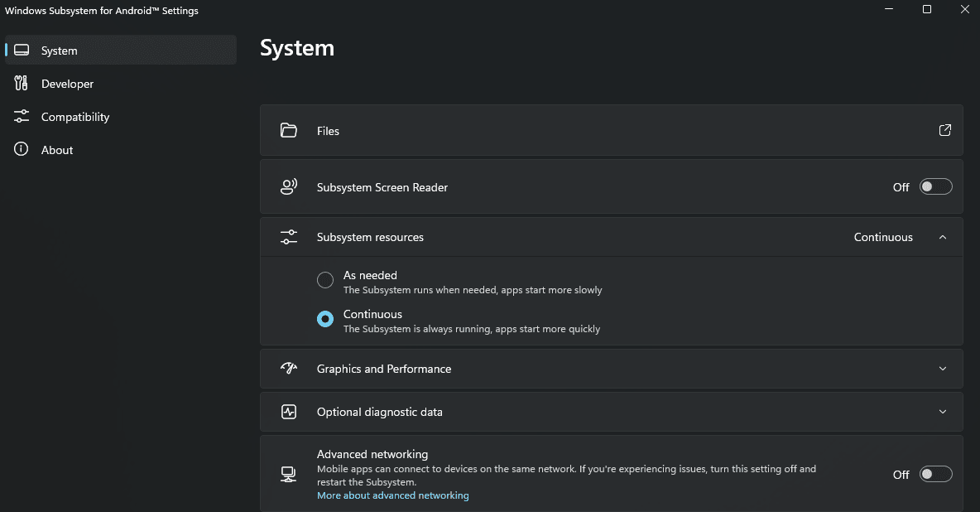Viewport: 980px width, 512px height.
Task: Click the Off label beside Screen Reader toggle
Action: (x=901, y=187)
